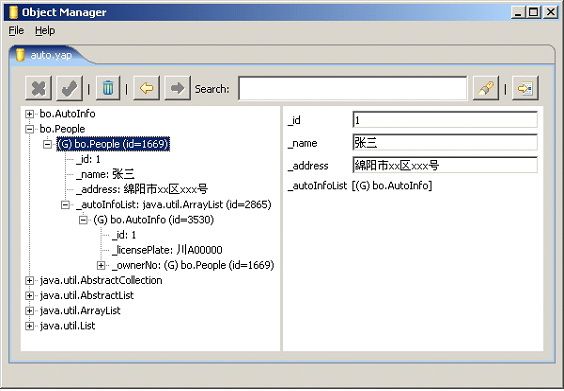The height and width of the screenshot is (391, 564).
Task: Click the yellow back arrow icon
Action: (146, 88)
